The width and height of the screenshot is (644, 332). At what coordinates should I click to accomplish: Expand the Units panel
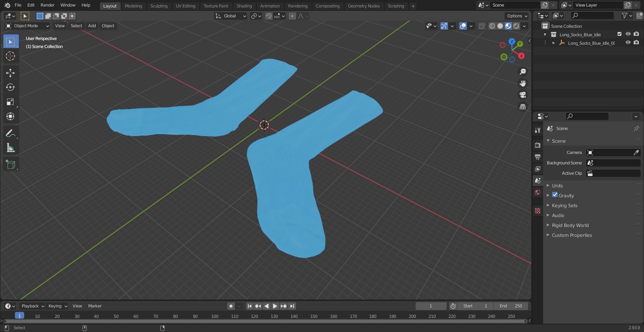pos(557,186)
